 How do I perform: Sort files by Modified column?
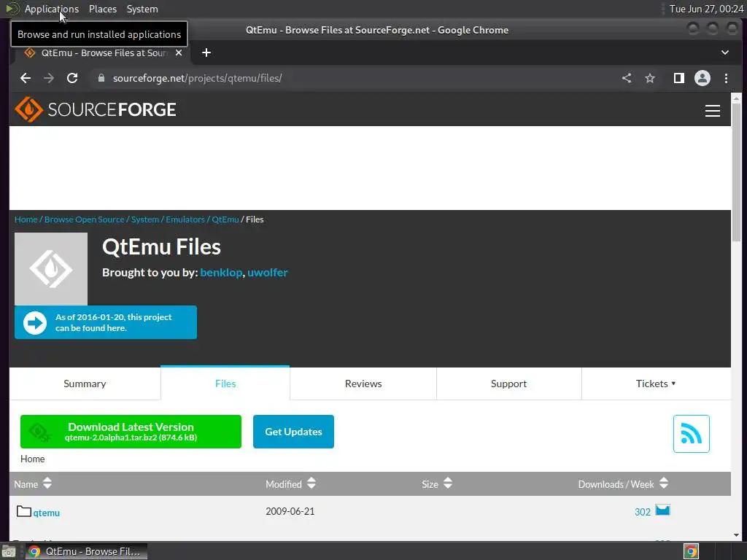(x=290, y=484)
